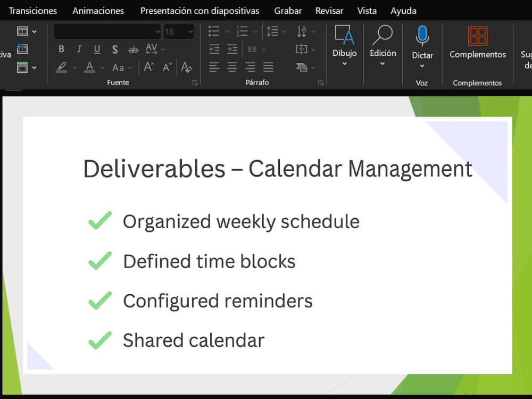The image size is (532, 399).
Task: Open the Revisar tab
Action: tap(329, 11)
